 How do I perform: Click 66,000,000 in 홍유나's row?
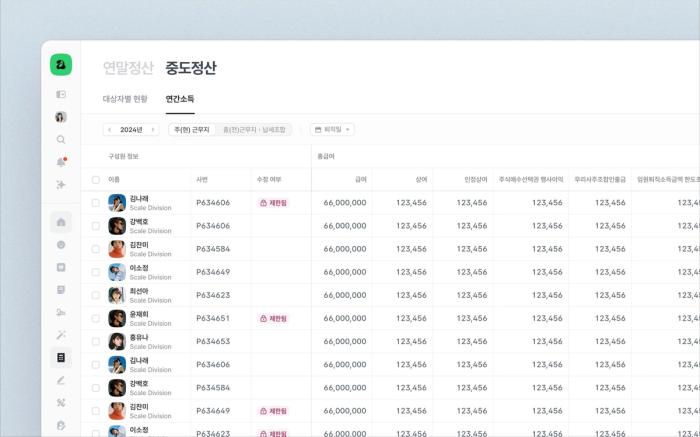[345, 341]
